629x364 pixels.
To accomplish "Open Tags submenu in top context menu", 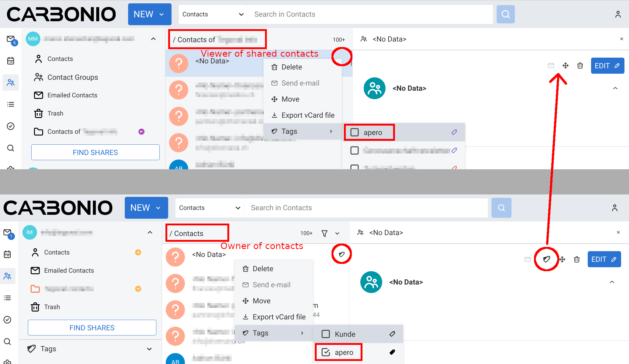I will [x=303, y=131].
